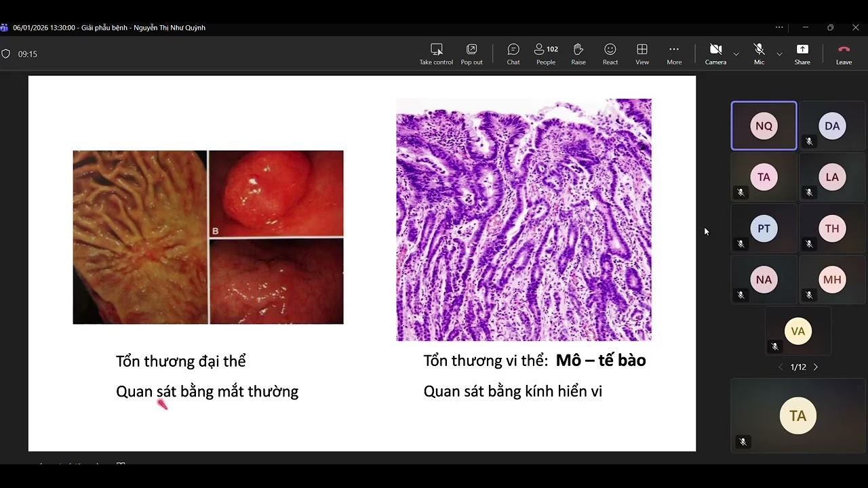Viewport: 868px width, 488px height.
Task: Turn on the Camera
Action: [715, 54]
